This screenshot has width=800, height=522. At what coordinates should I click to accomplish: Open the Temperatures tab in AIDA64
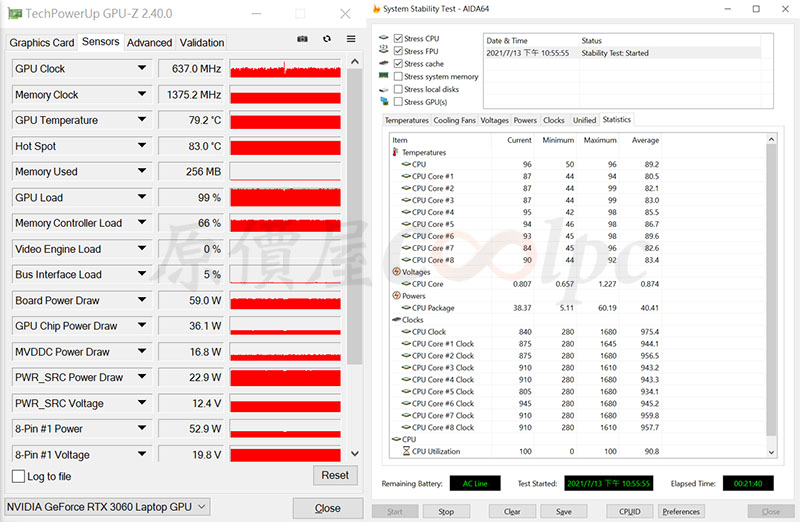point(407,120)
